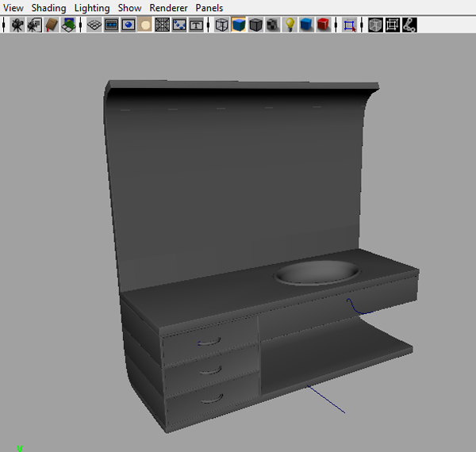
Task: Toggle the Field Chart grid icon
Action: tap(163, 25)
